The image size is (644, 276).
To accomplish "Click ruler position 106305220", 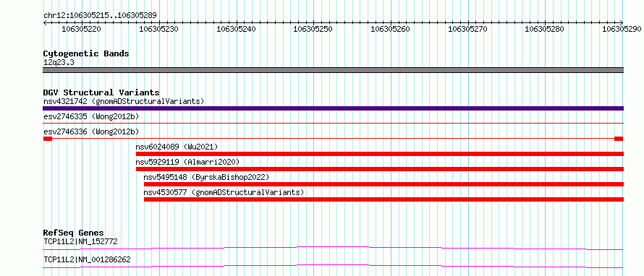I will (x=81, y=30).
